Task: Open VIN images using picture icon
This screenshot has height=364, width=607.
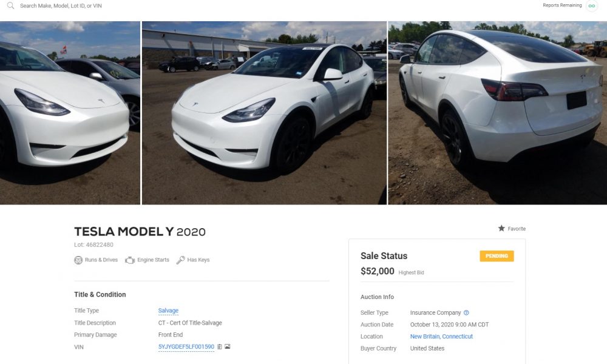Action: pyautogui.click(x=227, y=346)
